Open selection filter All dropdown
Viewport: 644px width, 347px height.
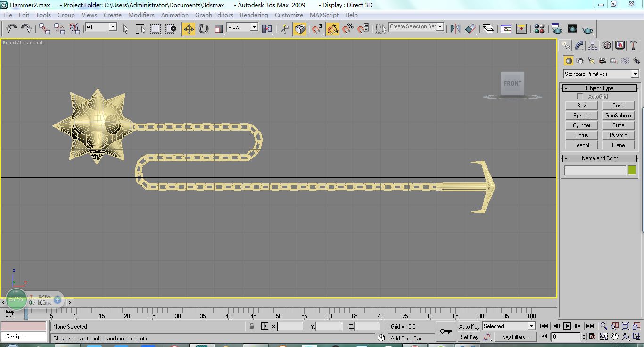[113, 27]
